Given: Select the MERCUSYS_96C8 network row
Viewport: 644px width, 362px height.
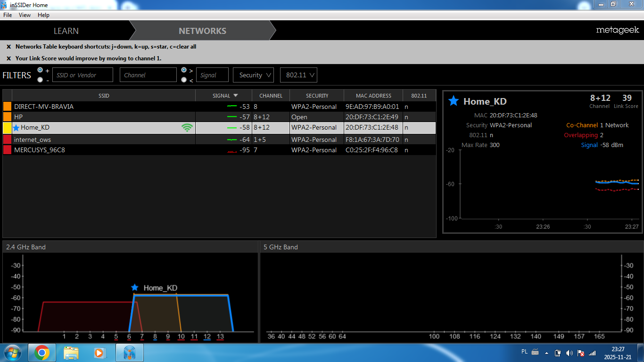Looking at the screenshot, I should [x=219, y=150].
